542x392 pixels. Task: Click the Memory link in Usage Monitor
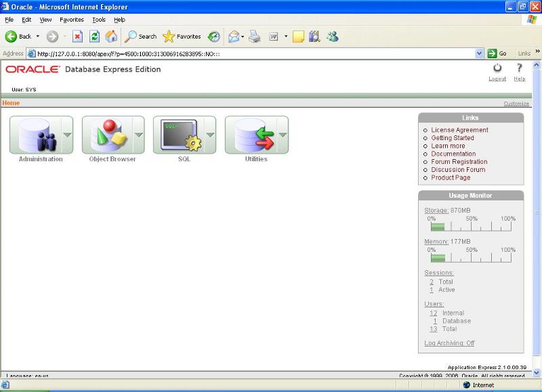tap(436, 242)
